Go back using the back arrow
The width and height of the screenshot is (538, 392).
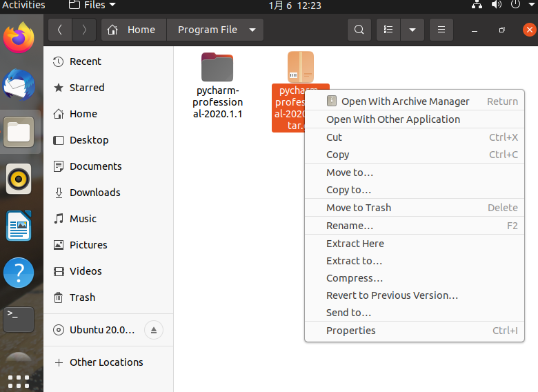(60, 30)
